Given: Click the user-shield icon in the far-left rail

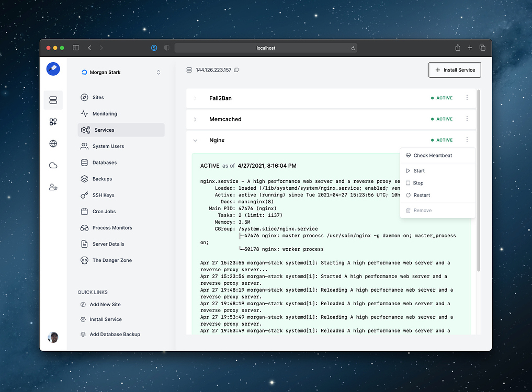Looking at the screenshot, I should [x=53, y=187].
